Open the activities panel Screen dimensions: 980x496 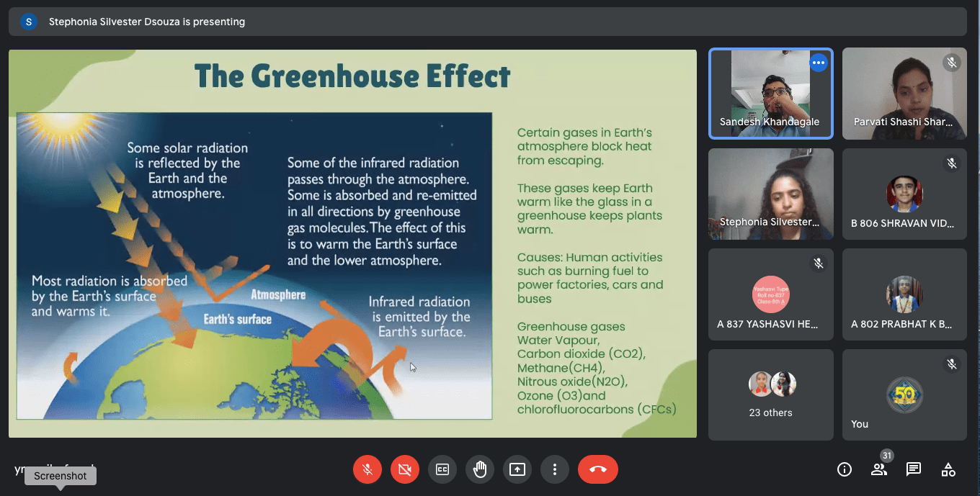pos(948,469)
